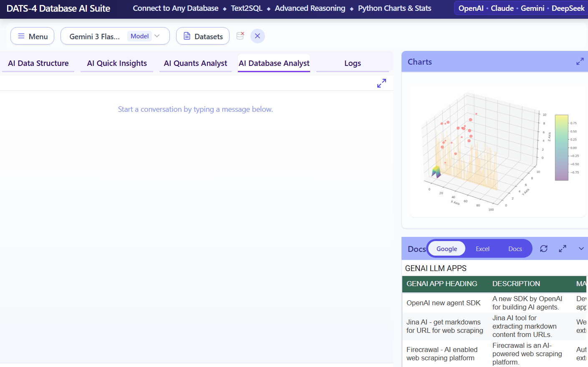Click the round X clear button
This screenshot has width=588, height=367.
[x=257, y=36]
